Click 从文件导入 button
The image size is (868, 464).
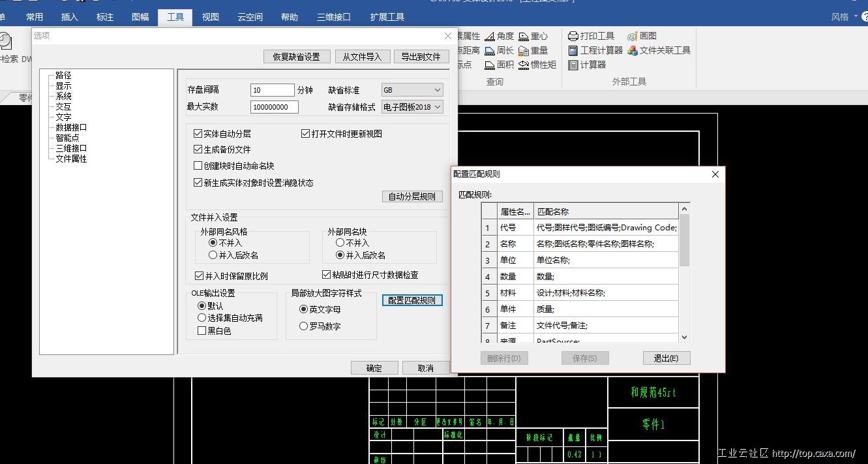(x=362, y=57)
